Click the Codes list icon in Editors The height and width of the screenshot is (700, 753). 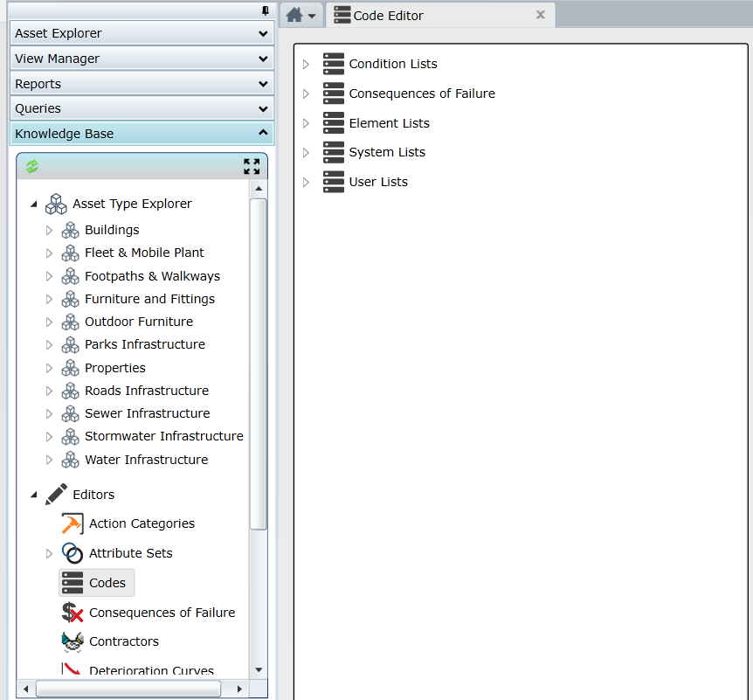click(73, 583)
